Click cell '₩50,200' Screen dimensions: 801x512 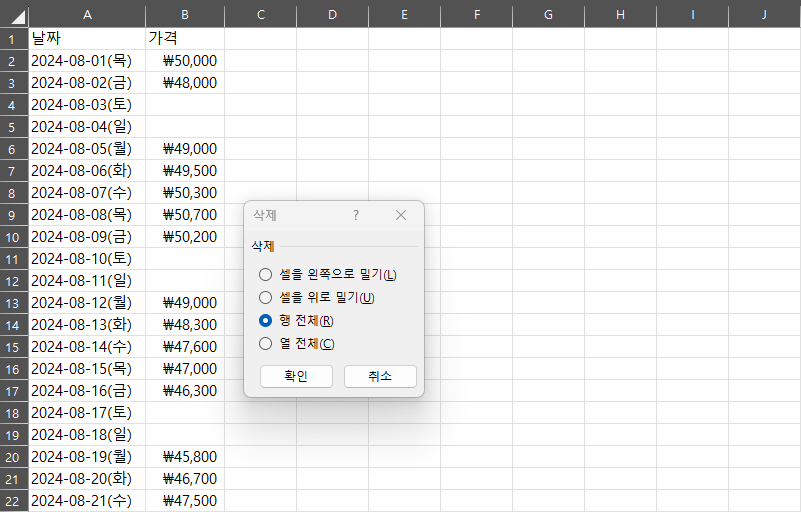(185, 237)
